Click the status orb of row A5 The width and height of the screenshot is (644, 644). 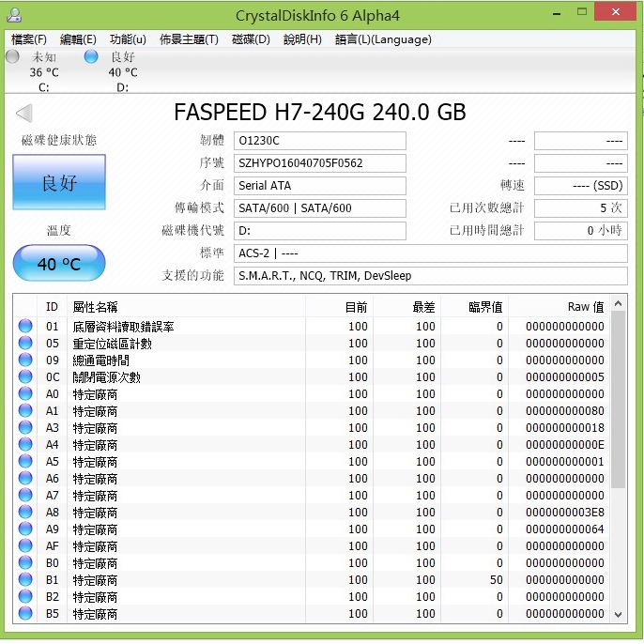coord(25,461)
